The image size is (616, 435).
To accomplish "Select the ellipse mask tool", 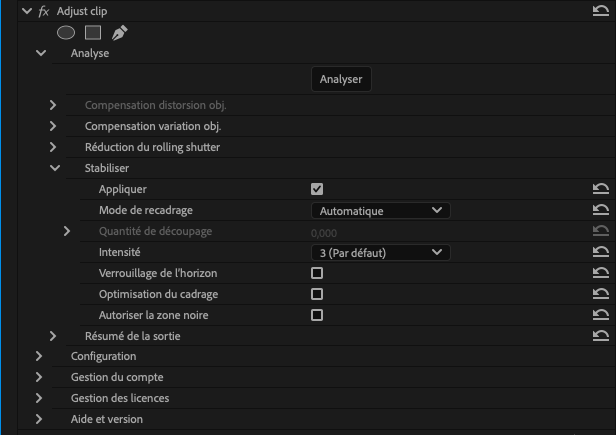I will click(66, 32).
